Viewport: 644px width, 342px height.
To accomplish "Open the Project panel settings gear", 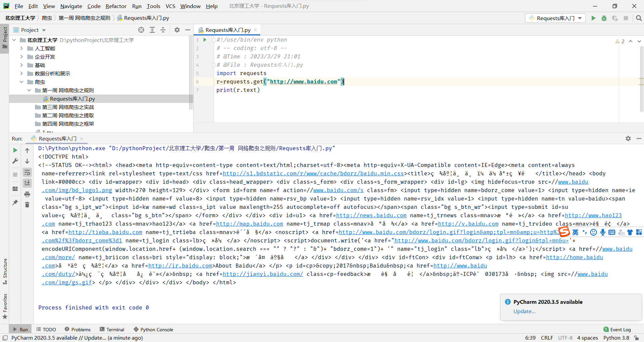I will coord(177,30).
